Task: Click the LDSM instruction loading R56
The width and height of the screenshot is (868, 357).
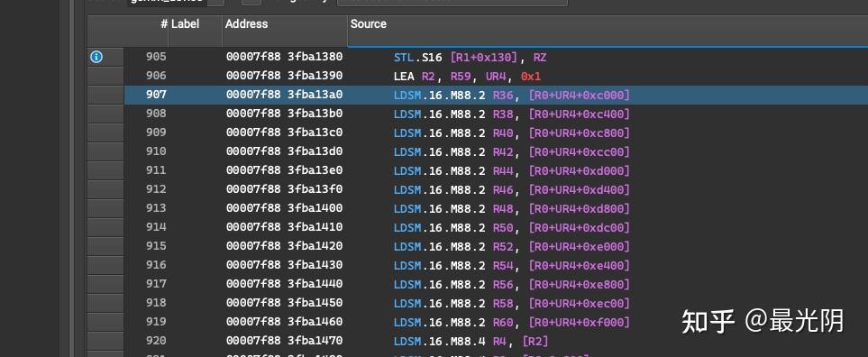Action: (x=512, y=285)
